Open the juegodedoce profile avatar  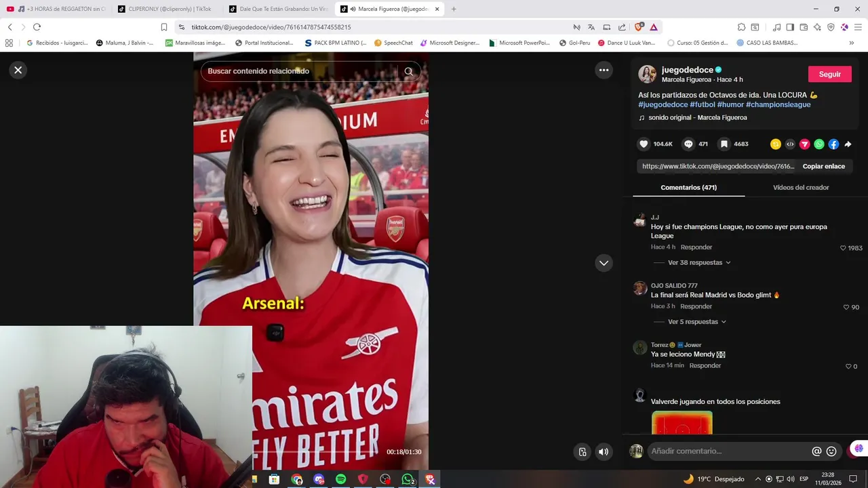click(648, 74)
